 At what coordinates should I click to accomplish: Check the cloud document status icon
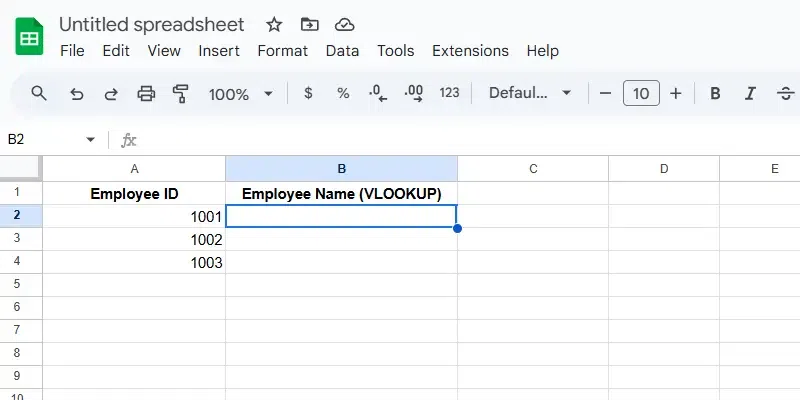coord(344,24)
